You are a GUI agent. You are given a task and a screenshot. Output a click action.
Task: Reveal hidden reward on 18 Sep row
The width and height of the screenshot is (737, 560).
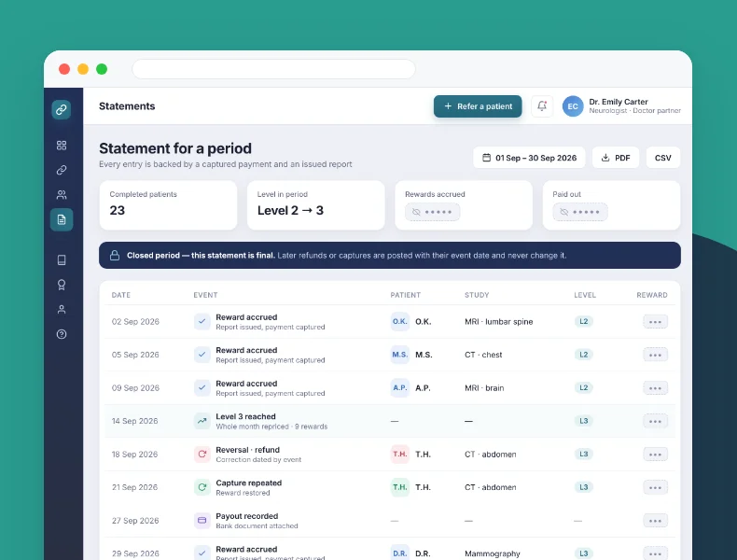tap(655, 455)
